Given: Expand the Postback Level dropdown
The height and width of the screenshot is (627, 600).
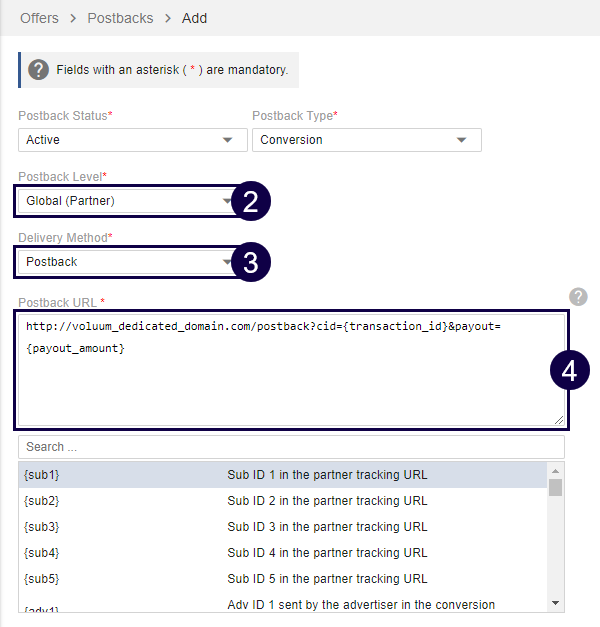Looking at the screenshot, I should click(x=125, y=201).
